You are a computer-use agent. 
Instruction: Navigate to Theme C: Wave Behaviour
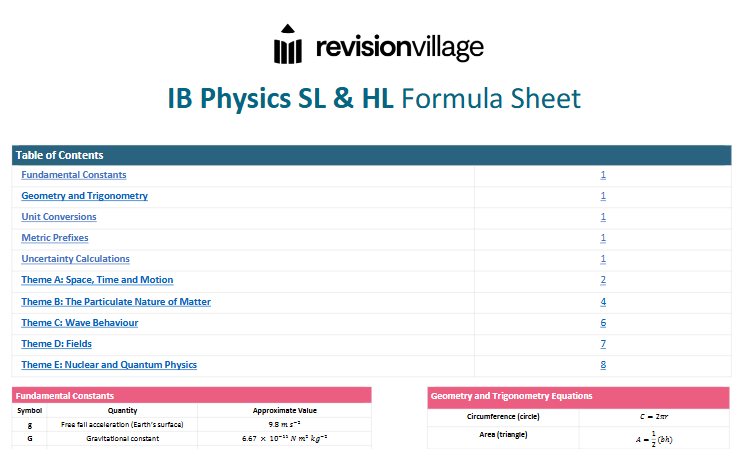click(x=80, y=323)
